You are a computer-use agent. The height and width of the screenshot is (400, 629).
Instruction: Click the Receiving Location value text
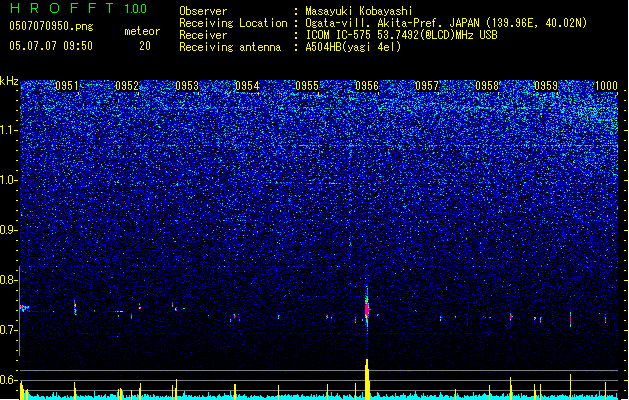[x=446, y=23]
